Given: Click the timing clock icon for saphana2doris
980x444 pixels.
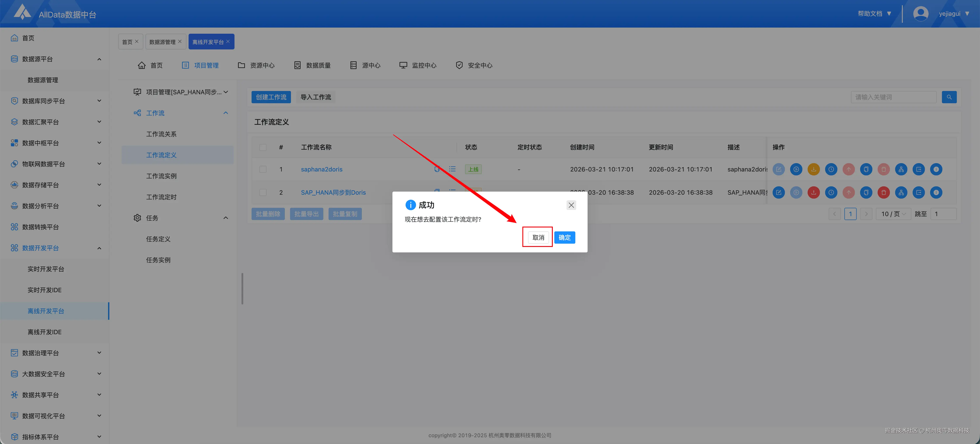Looking at the screenshot, I should (x=831, y=169).
